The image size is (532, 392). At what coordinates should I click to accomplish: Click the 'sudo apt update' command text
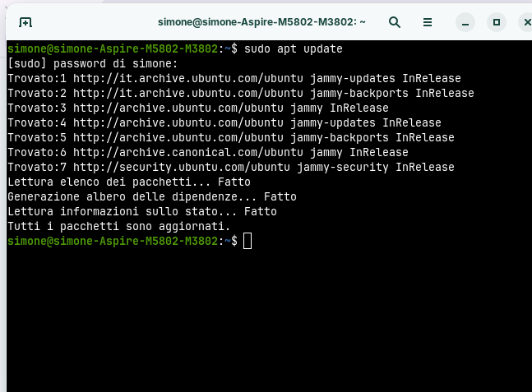tap(294, 48)
